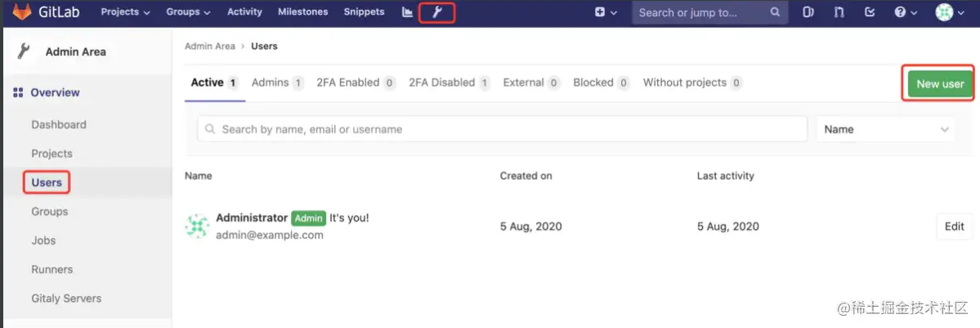Screen dimensions: 980x328
Task: Open the issues icon in top bar
Action: (x=808, y=12)
